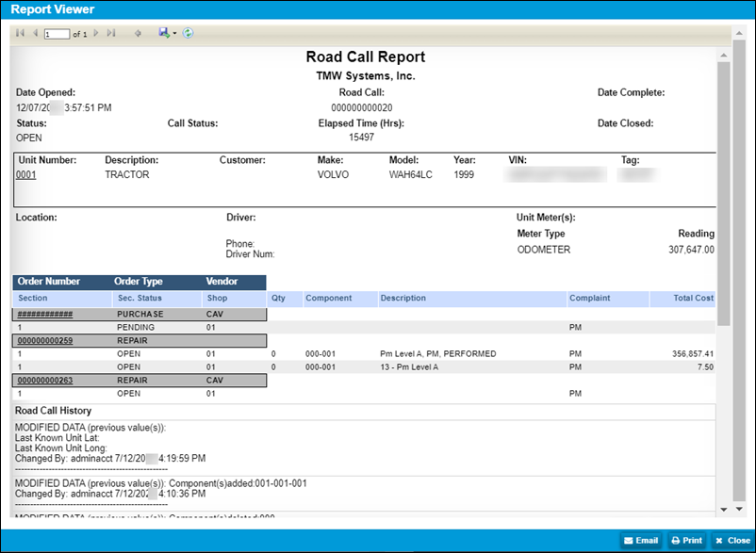Click inside the page number input box
The image size is (756, 553).
click(x=57, y=33)
